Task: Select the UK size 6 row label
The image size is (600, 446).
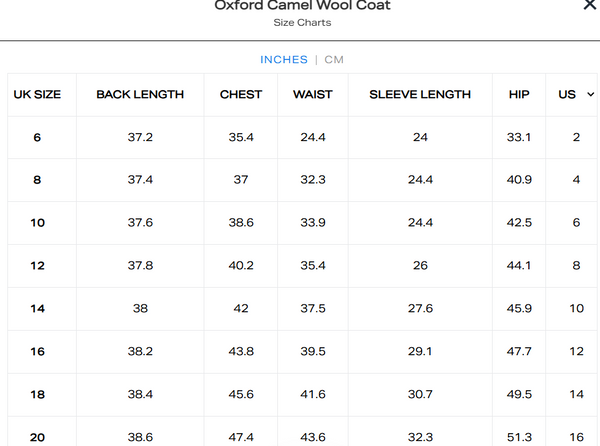Action: (x=37, y=137)
